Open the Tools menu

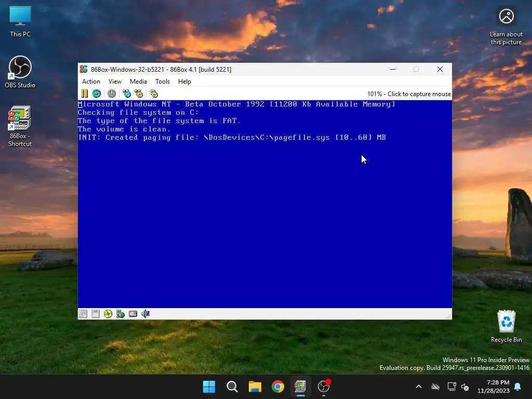pyautogui.click(x=163, y=82)
